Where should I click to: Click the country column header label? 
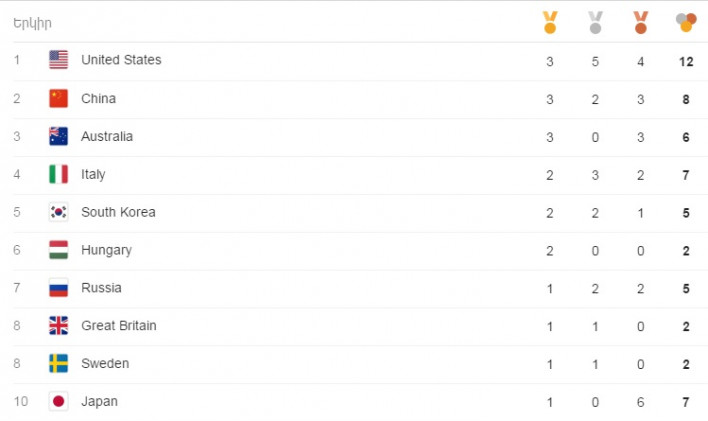(32, 22)
